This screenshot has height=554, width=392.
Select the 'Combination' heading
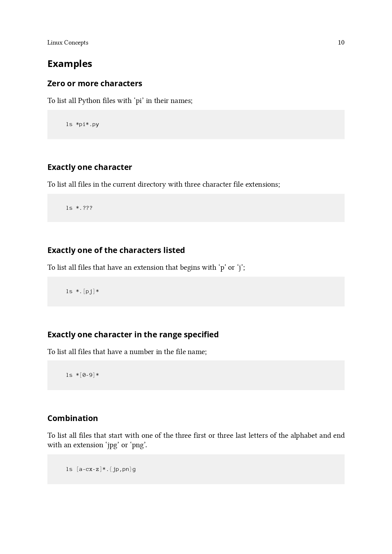click(73, 418)
